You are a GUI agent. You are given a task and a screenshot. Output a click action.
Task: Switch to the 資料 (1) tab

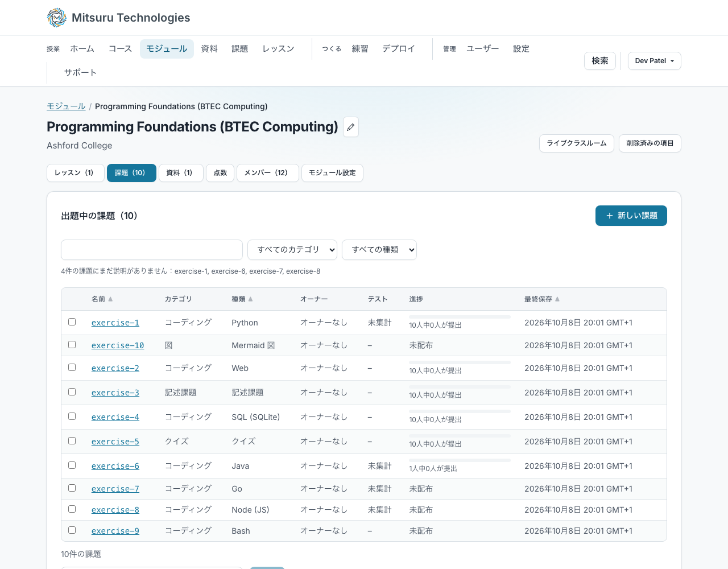(x=181, y=173)
